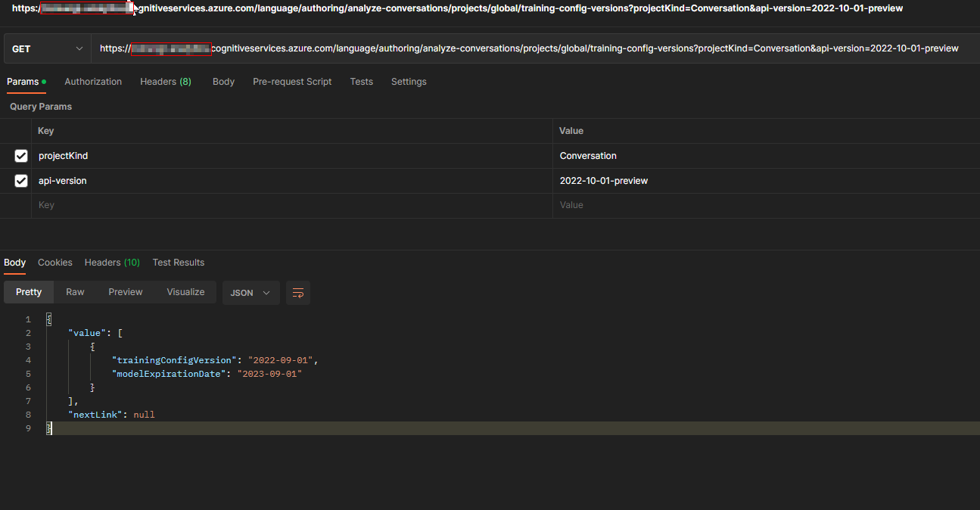This screenshot has width=980, height=510.
Task: Check the Test Results tab
Action: point(178,262)
